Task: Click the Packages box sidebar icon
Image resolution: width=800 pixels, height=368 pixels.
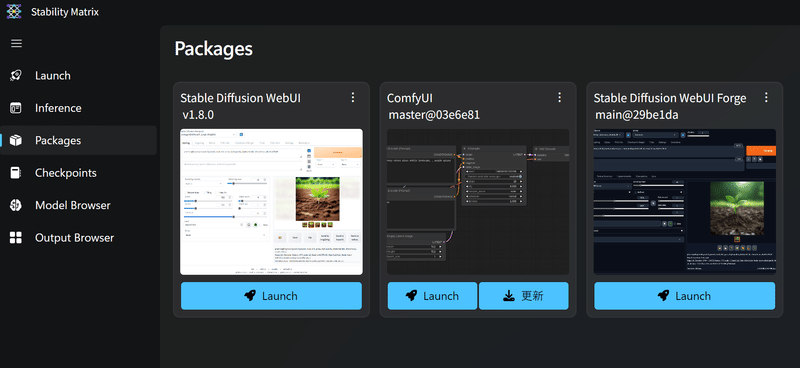Action: 16,140
